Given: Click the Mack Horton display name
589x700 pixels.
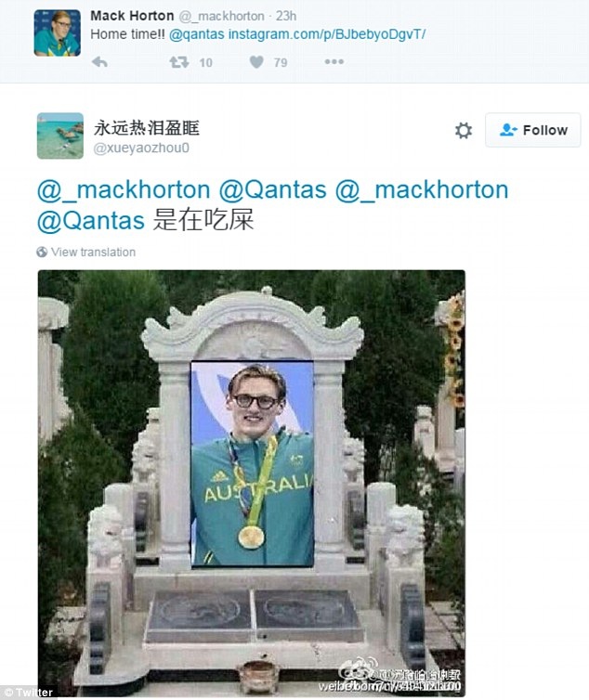Looking at the screenshot, I should [132, 16].
